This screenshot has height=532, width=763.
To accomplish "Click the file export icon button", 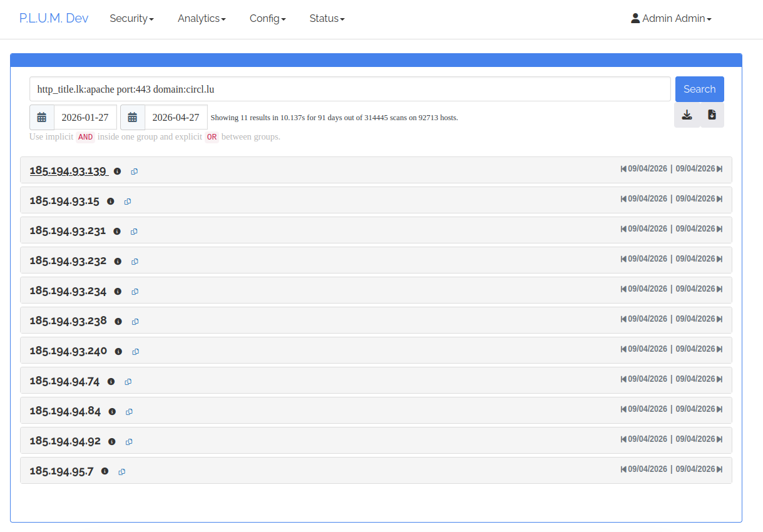I will [712, 115].
